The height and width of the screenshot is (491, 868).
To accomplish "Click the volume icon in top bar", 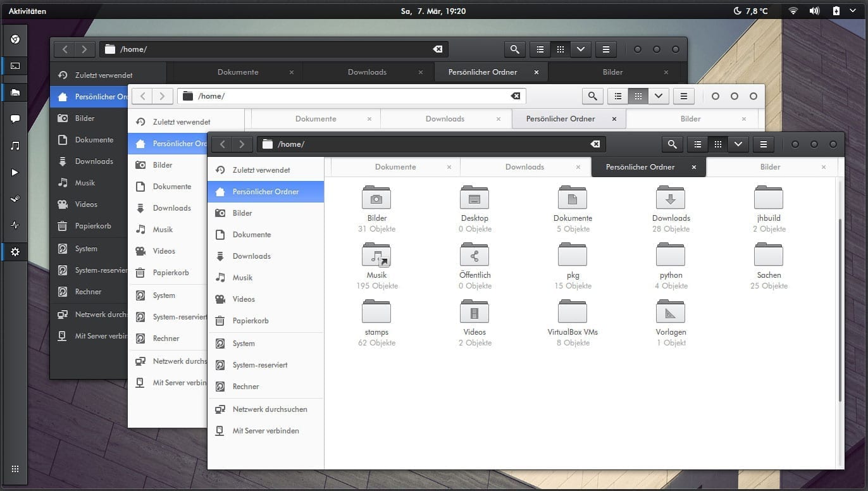I will (814, 11).
